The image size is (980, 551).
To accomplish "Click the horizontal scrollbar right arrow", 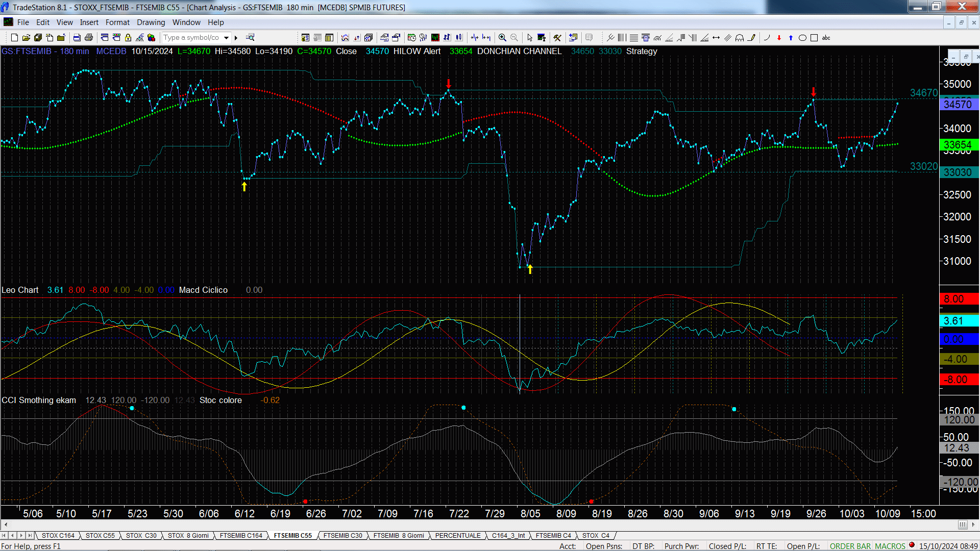I will (x=974, y=524).
